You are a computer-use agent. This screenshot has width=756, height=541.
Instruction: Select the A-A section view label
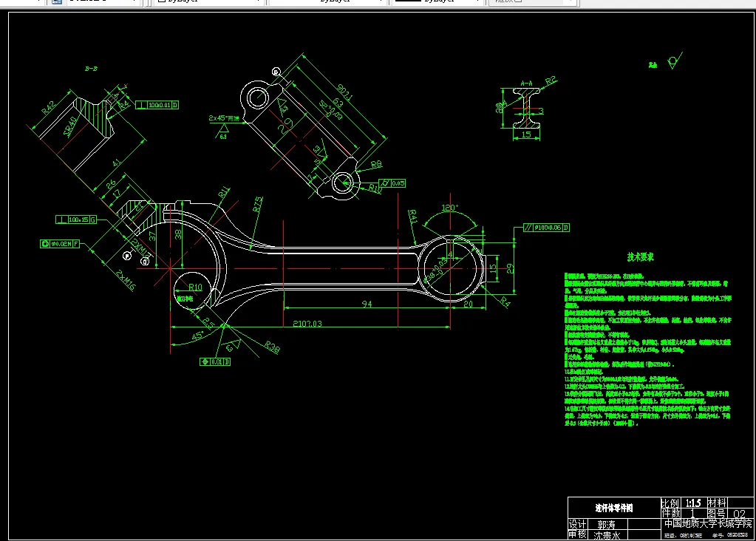[526, 83]
